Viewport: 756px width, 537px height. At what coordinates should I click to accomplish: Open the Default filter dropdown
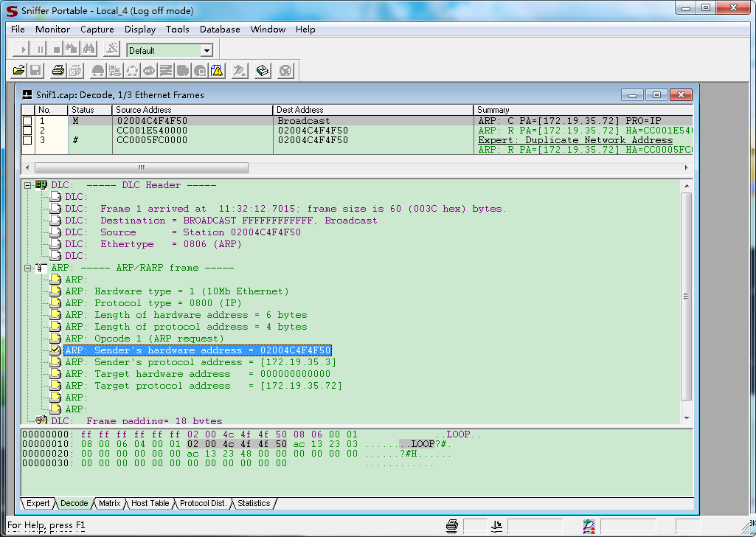click(207, 51)
